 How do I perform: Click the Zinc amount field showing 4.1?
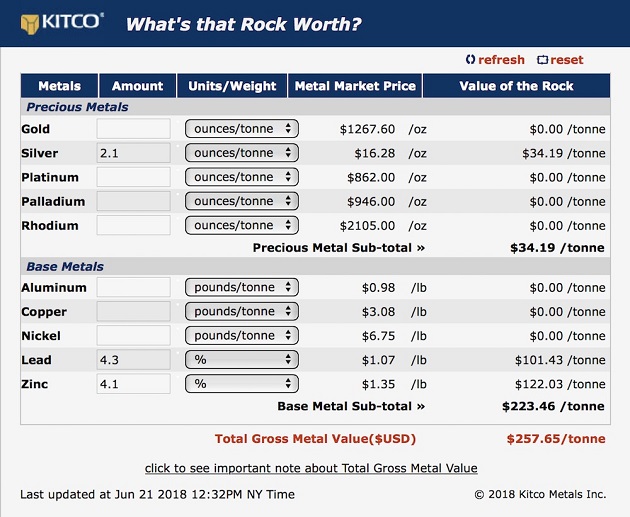[x=133, y=384]
